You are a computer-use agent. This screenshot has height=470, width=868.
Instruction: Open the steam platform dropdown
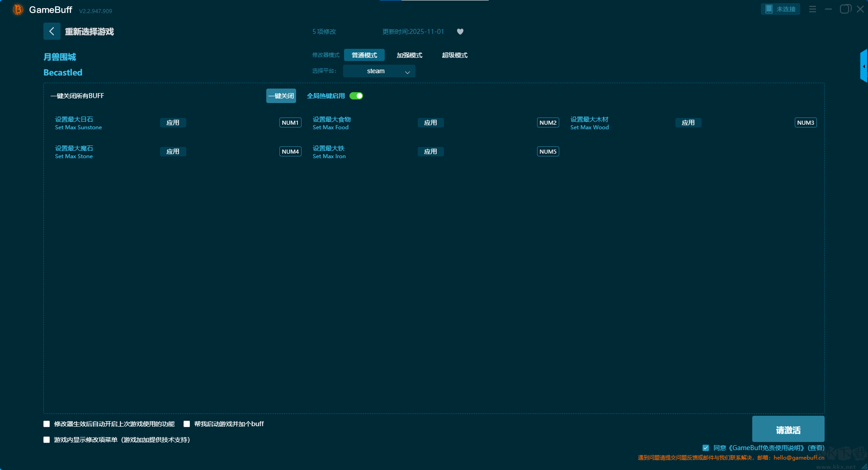pos(379,71)
